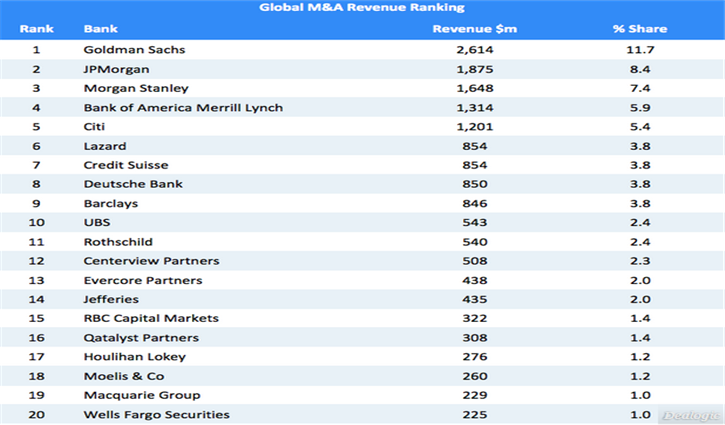The height and width of the screenshot is (425, 725).
Task: Click Houlihan Lokey's share value 1.2
Action: (640, 357)
